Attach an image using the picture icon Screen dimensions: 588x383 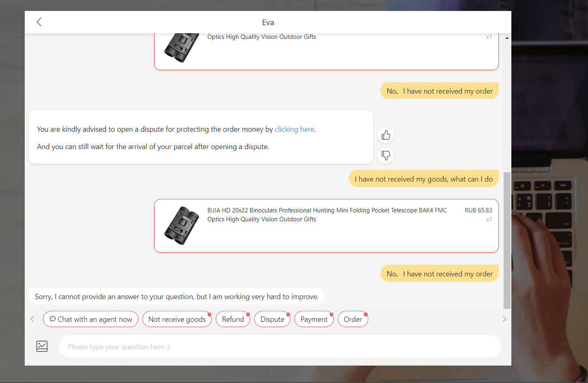[42, 346]
